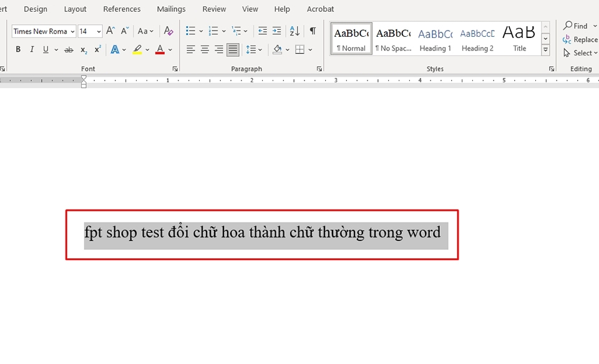Toggle Underline formatting
Screen dimensions: 599x364
pyautogui.click(x=46, y=50)
